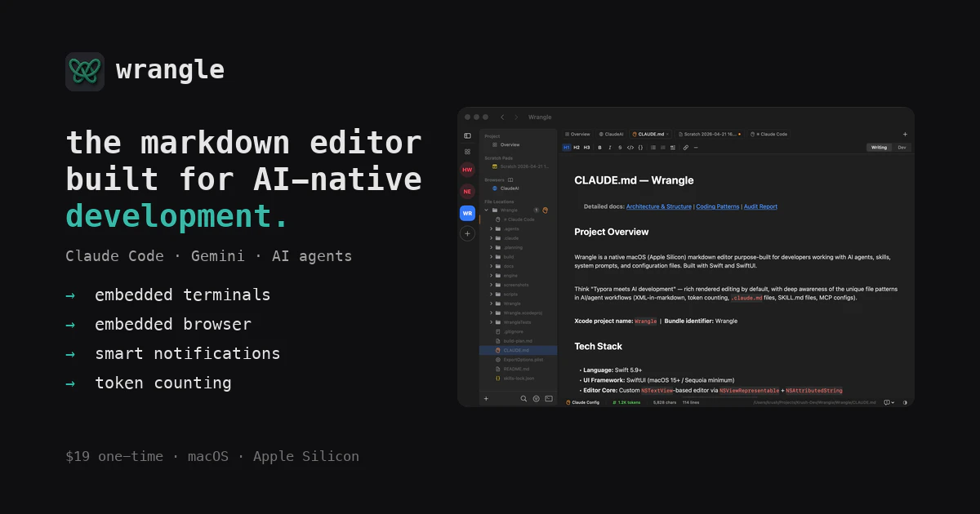
Task: Toggle the sidebar panel icon
Action: pyautogui.click(x=467, y=135)
